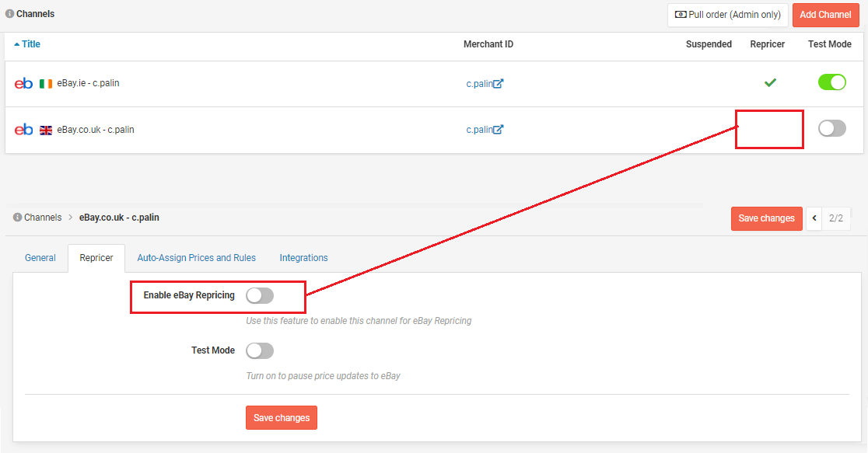Open the c.palin merchant link for eBay.co.uk

(x=479, y=130)
